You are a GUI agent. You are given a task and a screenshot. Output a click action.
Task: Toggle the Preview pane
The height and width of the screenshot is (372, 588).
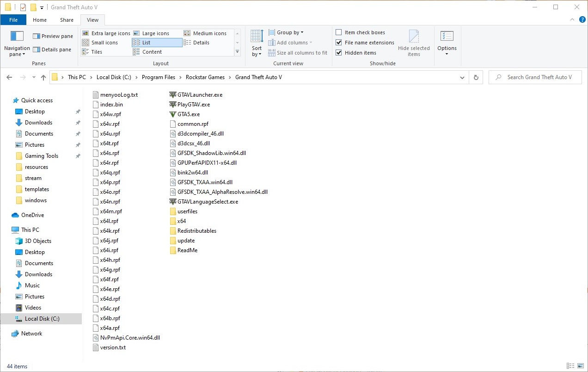(53, 36)
